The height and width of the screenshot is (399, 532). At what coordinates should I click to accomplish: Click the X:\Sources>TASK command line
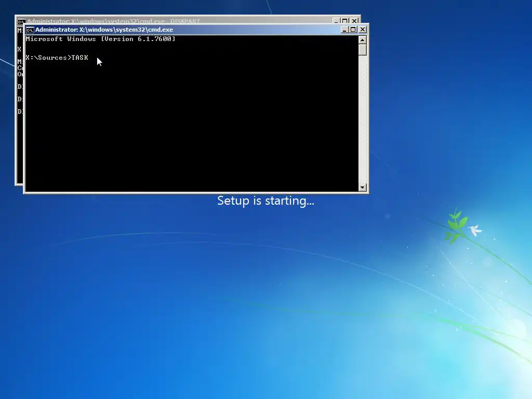click(x=57, y=58)
